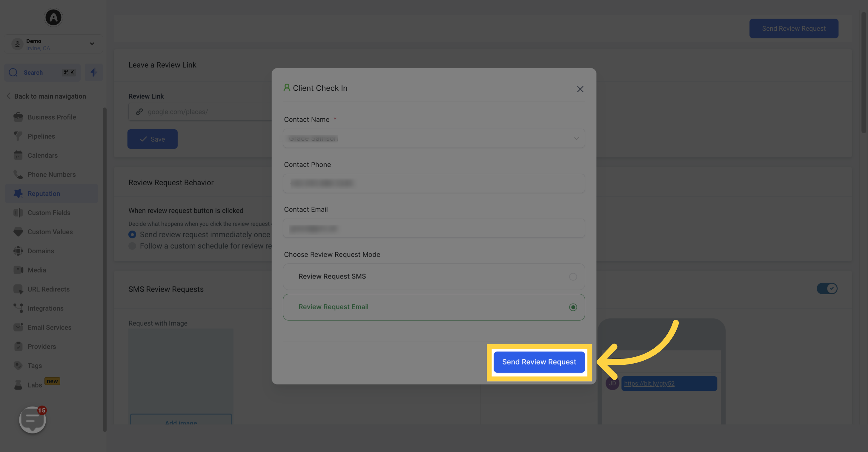Image resolution: width=868 pixels, height=452 pixels.
Task: Click the Contact Name input field
Action: point(434,138)
